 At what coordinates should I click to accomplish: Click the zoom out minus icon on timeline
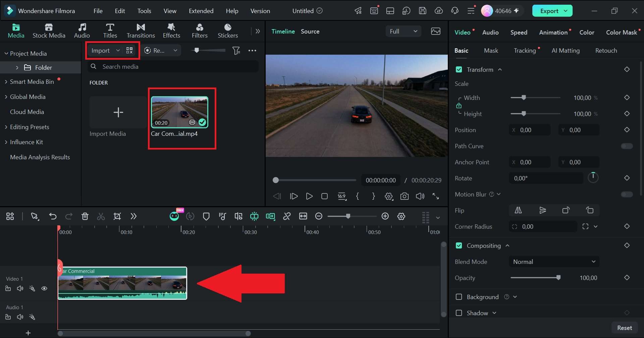click(319, 216)
